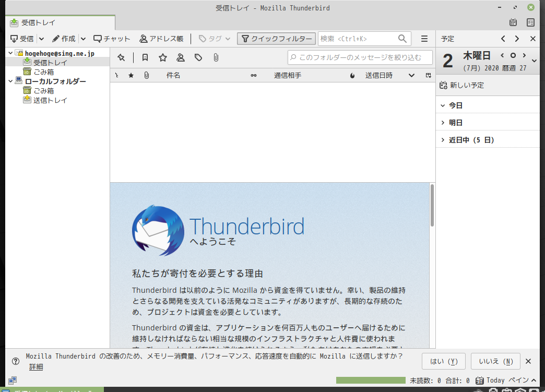Click いいえ (N) to decline telemetry

pos(495,361)
